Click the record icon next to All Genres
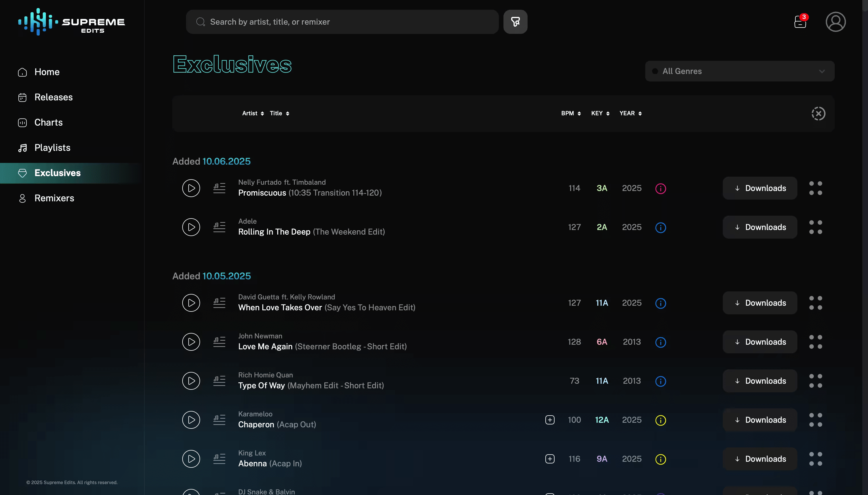 (655, 71)
